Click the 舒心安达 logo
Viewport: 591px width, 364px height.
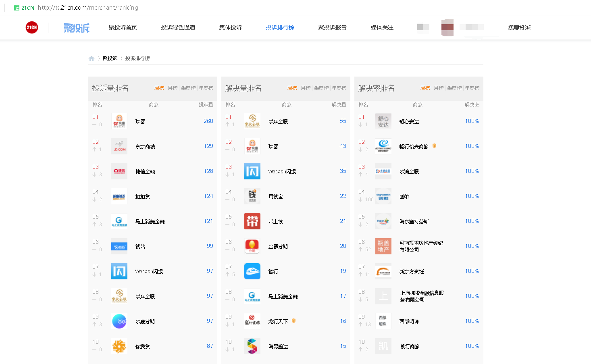(x=383, y=121)
